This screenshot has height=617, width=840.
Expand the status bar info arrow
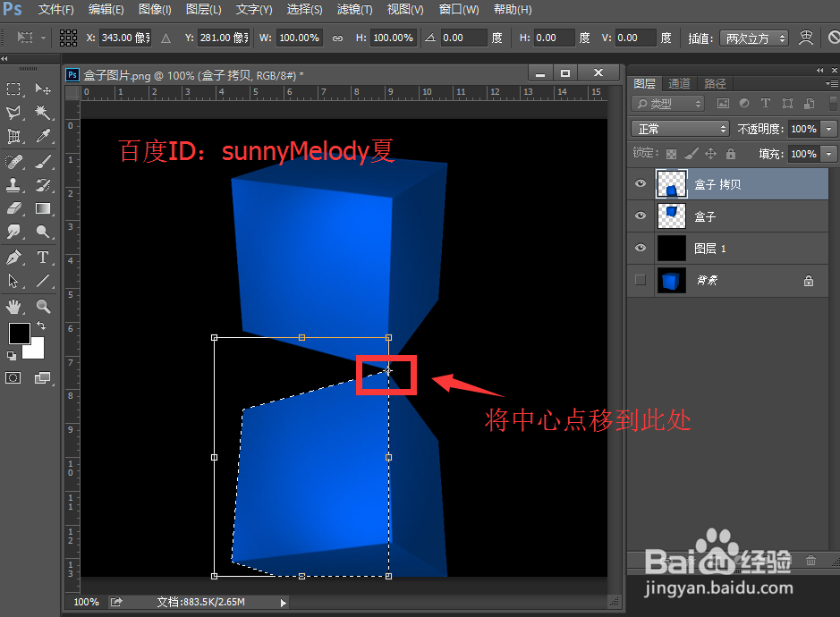(x=284, y=603)
